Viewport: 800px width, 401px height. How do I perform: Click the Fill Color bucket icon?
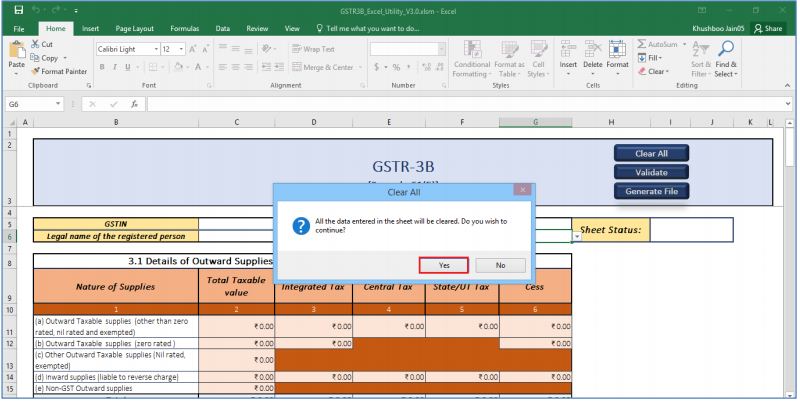(x=179, y=67)
